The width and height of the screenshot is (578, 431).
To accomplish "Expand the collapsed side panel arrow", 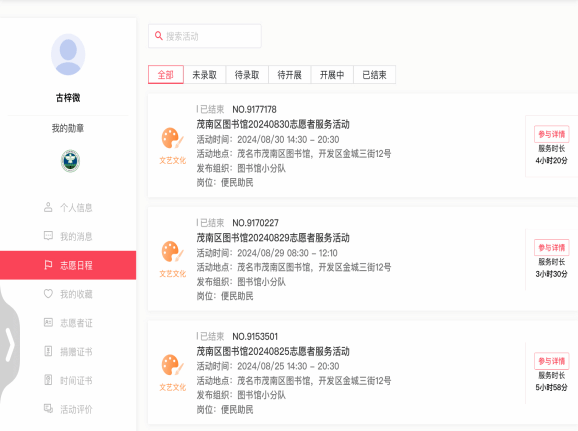I will (10, 345).
